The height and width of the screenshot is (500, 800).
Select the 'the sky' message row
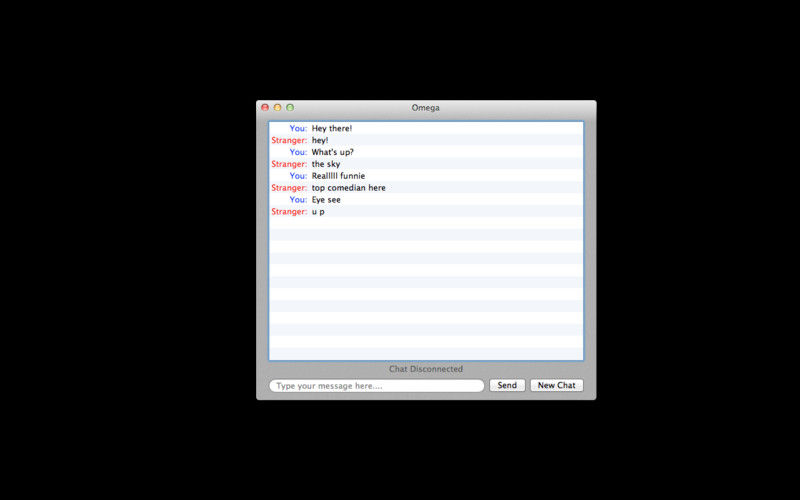(x=426, y=164)
